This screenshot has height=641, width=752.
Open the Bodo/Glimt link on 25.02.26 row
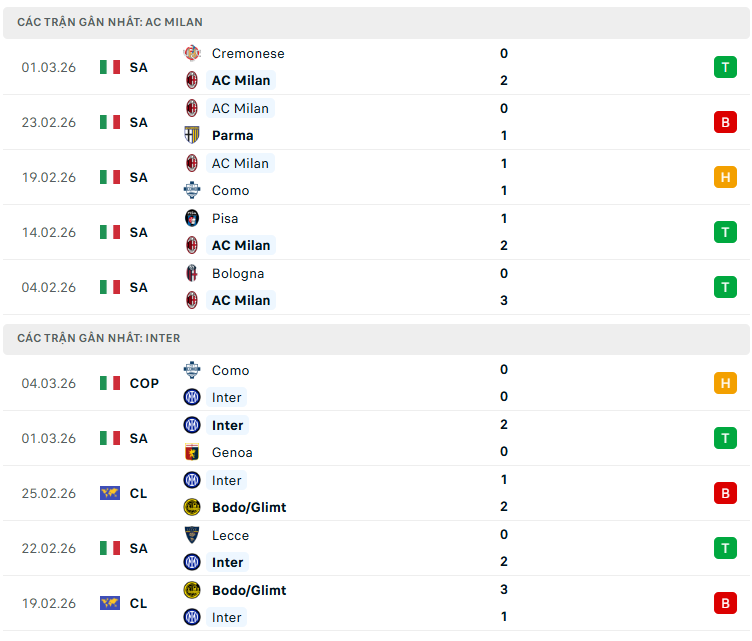click(249, 507)
